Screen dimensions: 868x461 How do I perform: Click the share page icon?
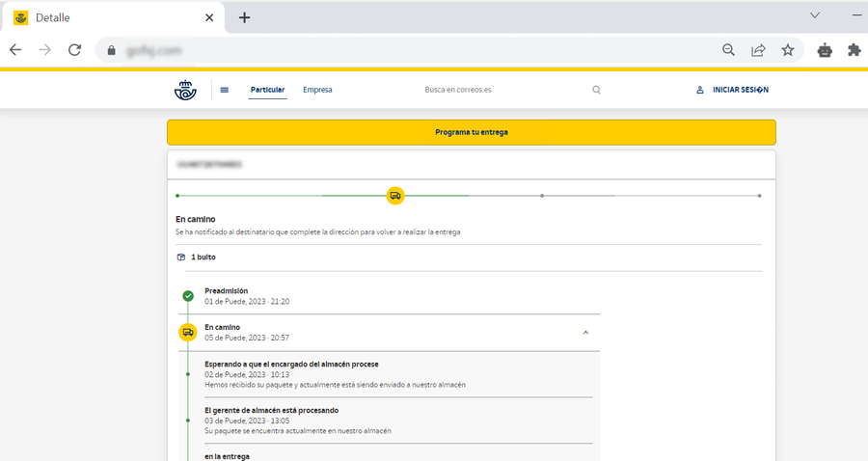(758, 50)
